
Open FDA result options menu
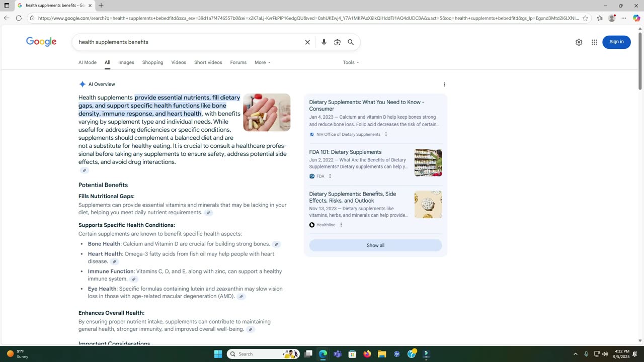click(x=330, y=176)
